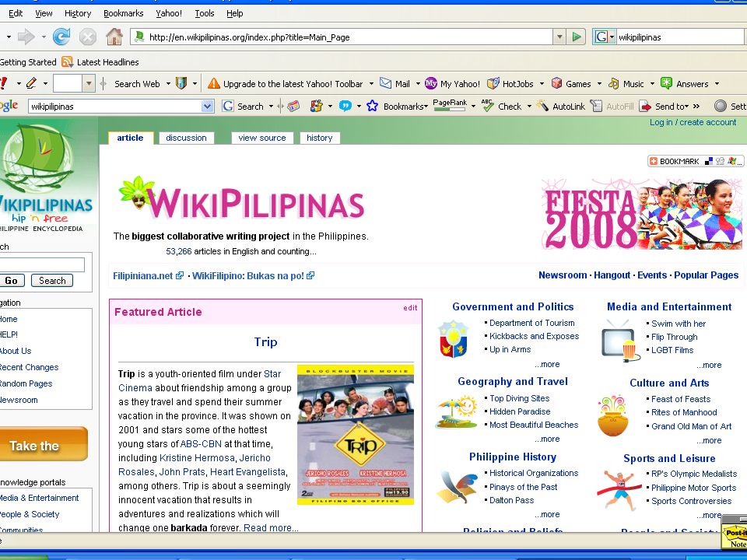Open the Popular Pages link
The width and height of the screenshot is (747, 560).
pyautogui.click(x=706, y=275)
